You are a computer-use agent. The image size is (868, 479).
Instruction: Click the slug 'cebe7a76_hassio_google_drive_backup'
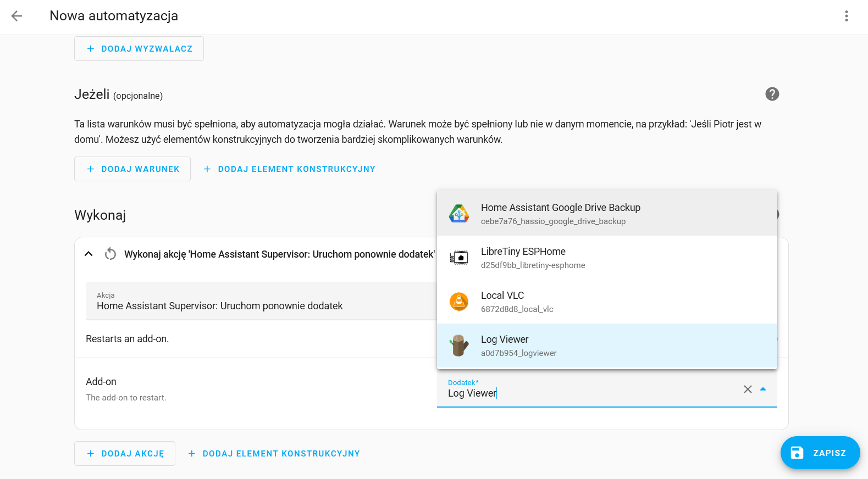click(553, 221)
